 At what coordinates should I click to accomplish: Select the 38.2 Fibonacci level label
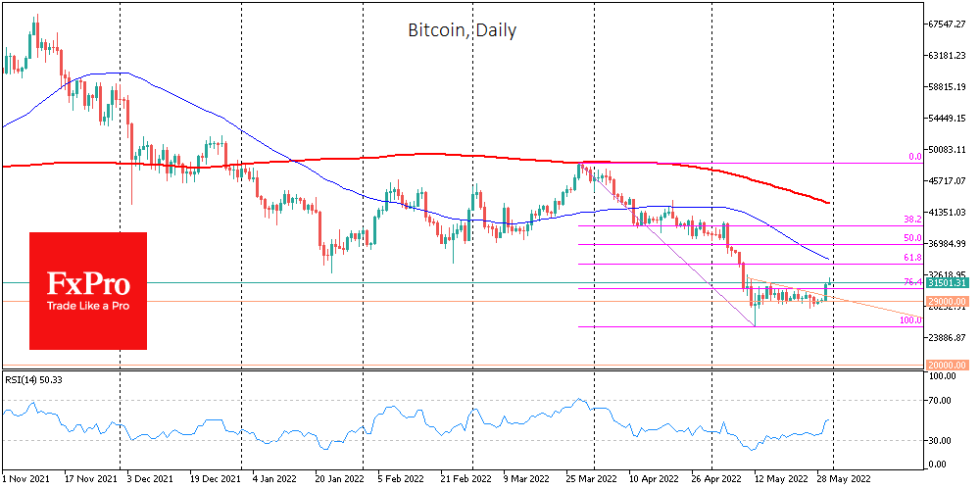pos(911,220)
